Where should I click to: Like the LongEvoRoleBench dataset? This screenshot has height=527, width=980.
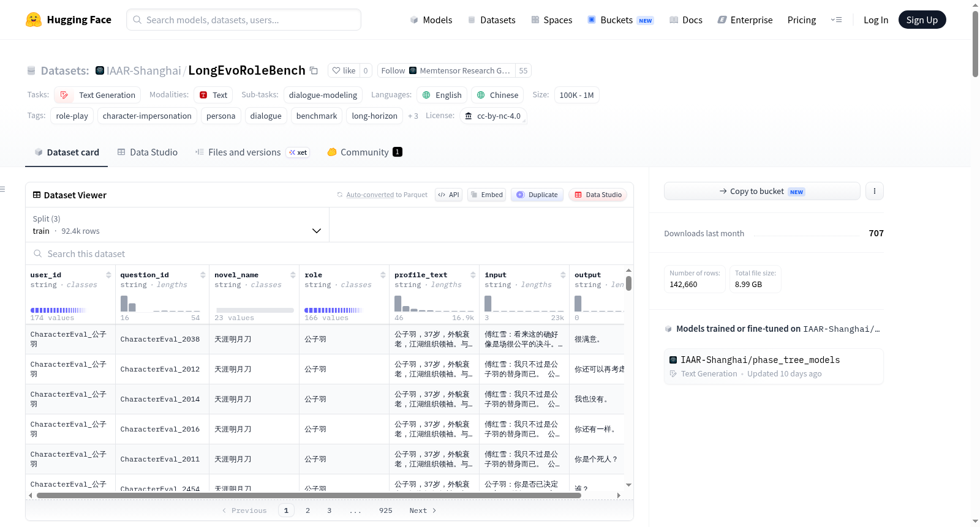(x=344, y=70)
